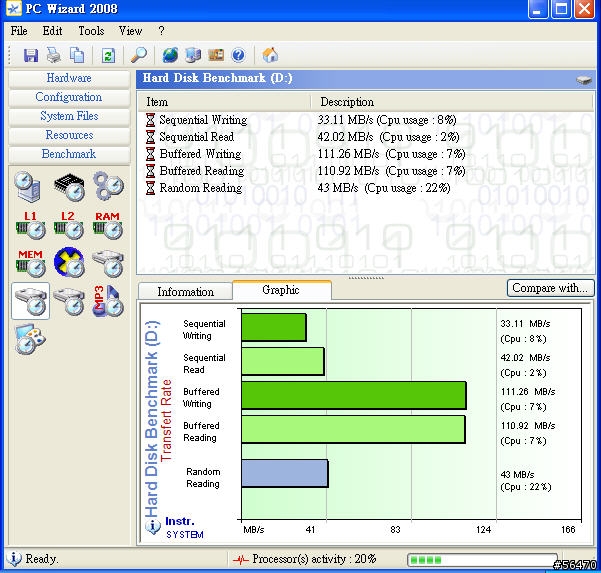This screenshot has width=601, height=573.
Task: Click the Description column header
Action: pyautogui.click(x=452, y=102)
